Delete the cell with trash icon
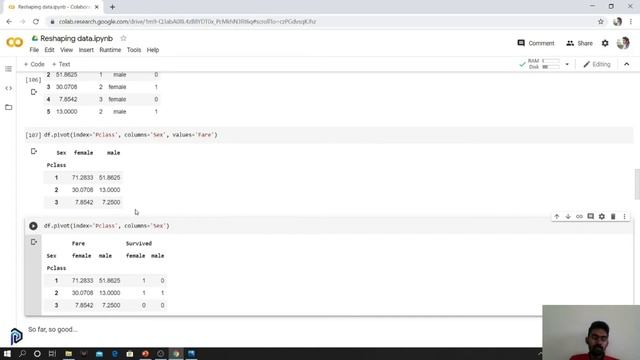Image resolution: width=640 pixels, height=360 pixels. coord(613,216)
